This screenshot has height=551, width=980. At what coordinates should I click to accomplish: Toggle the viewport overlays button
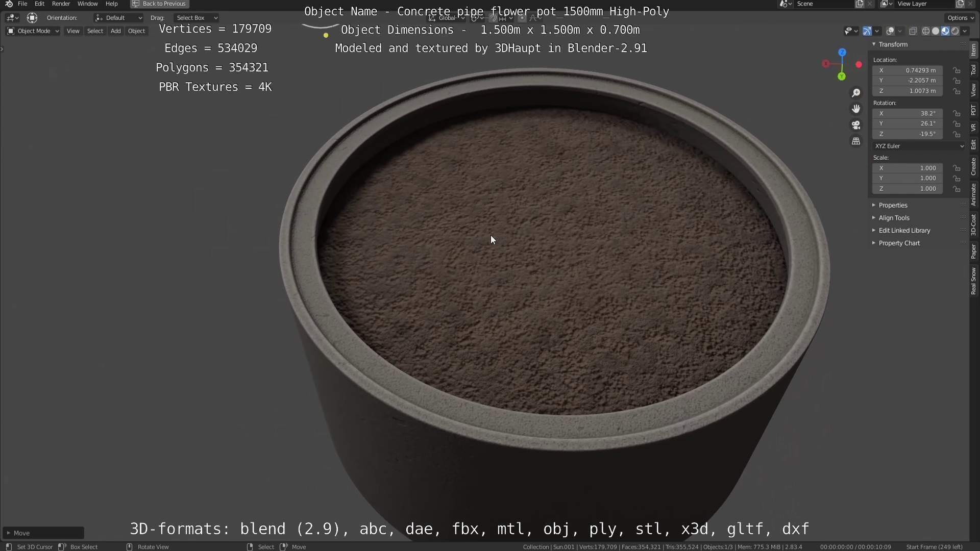coord(890,31)
